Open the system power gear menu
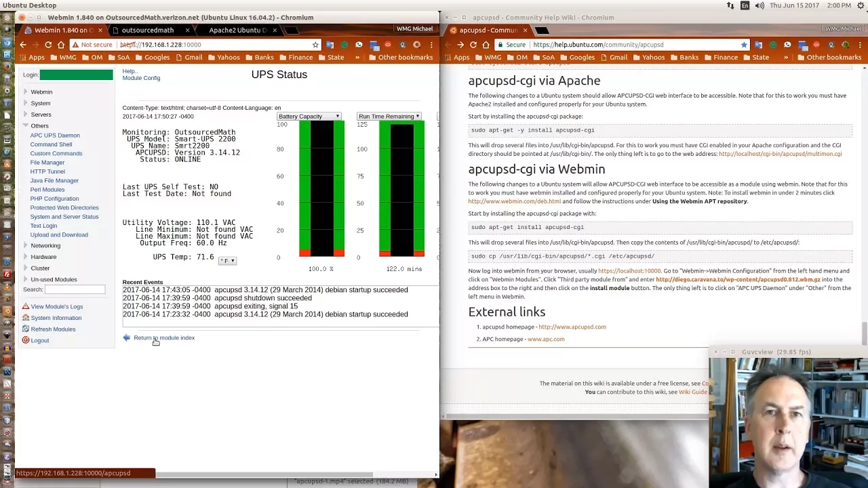This screenshot has width=868, height=488. [861, 5]
